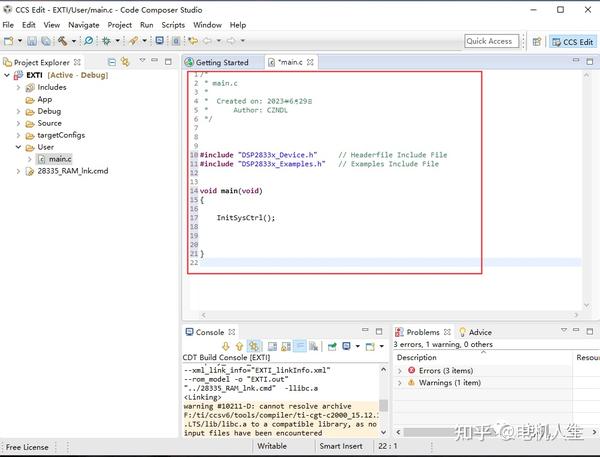The width and height of the screenshot is (600, 457).
Task: Expand the Errors (3 items) group
Action: click(400, 371)
